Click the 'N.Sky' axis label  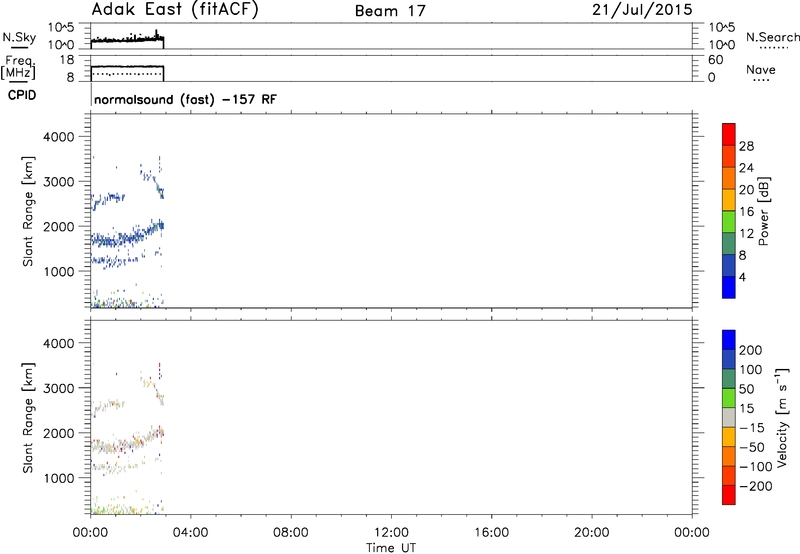click(19, 38)
